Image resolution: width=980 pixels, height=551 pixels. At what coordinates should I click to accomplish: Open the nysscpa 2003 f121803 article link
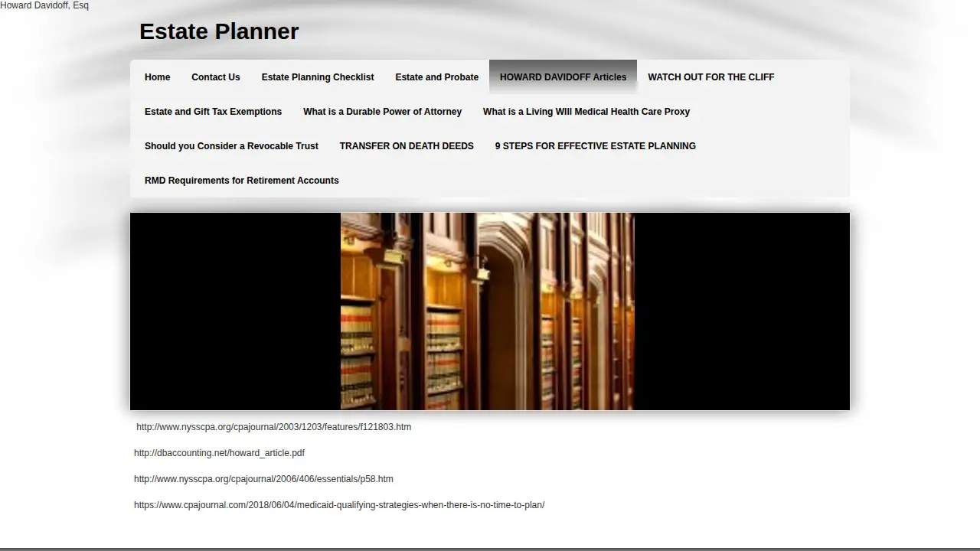click(273, 427)
